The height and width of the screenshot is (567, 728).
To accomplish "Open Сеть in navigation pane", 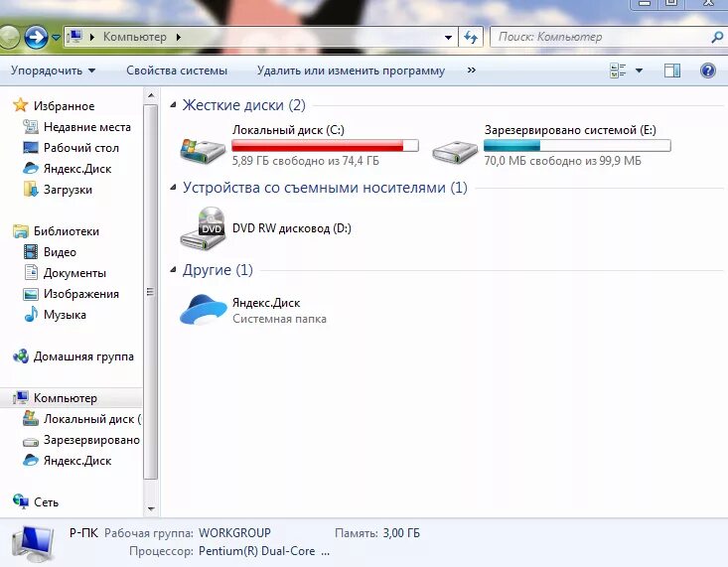I will [x=46, y=502].
